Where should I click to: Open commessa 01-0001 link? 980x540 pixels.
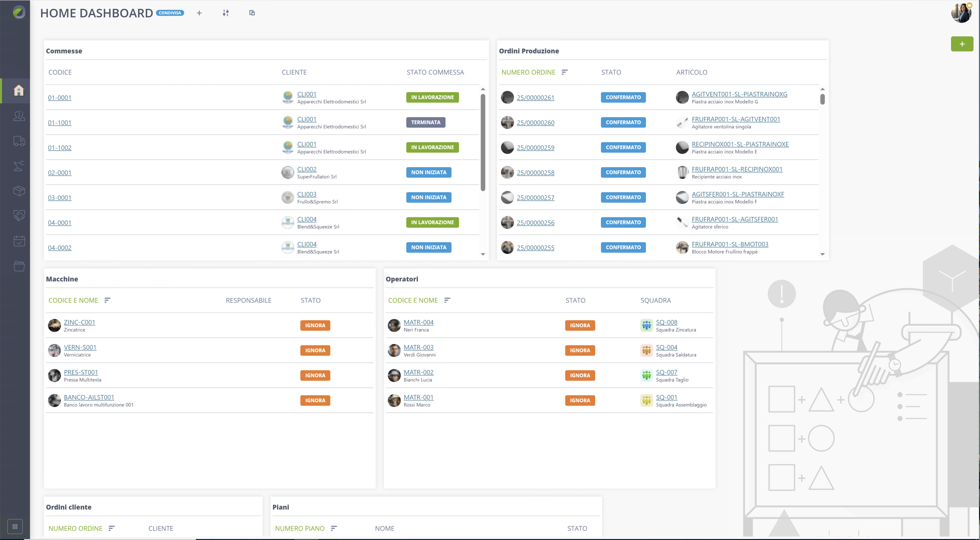[x=60, y=98]
